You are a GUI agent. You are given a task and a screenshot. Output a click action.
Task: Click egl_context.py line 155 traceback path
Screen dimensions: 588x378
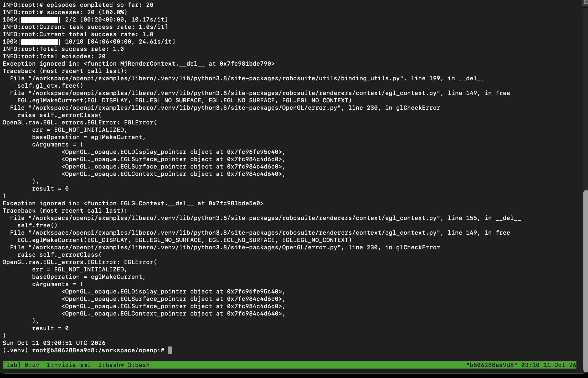coord(266,218)
